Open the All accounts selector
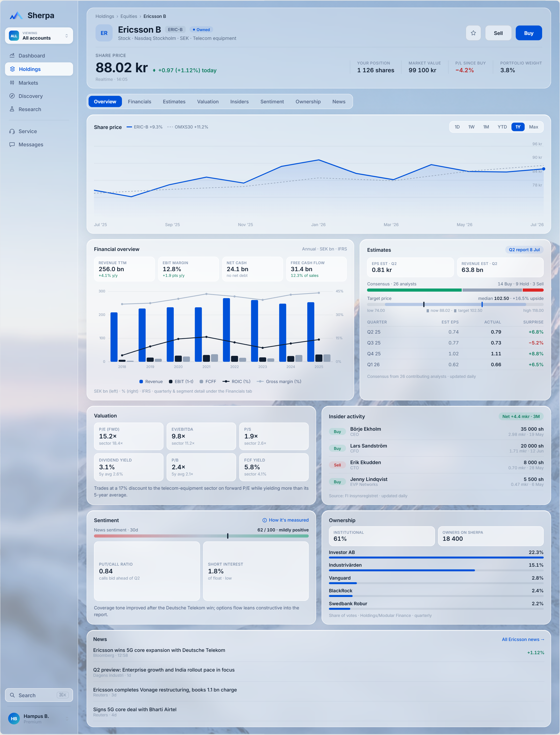Viewport: 560px width, 735px height. [39, 36]
